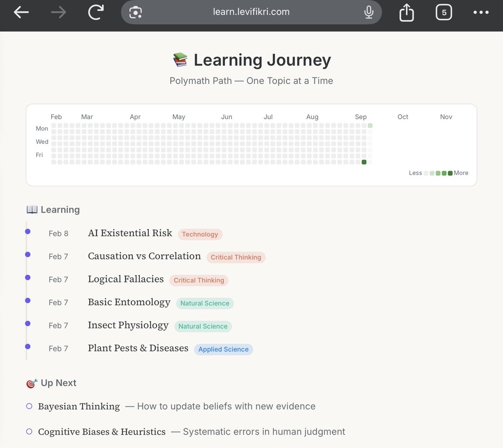Reload the page with the refresh icon
The height and width of the screenshot is (448, 503).
click(96, 12)
